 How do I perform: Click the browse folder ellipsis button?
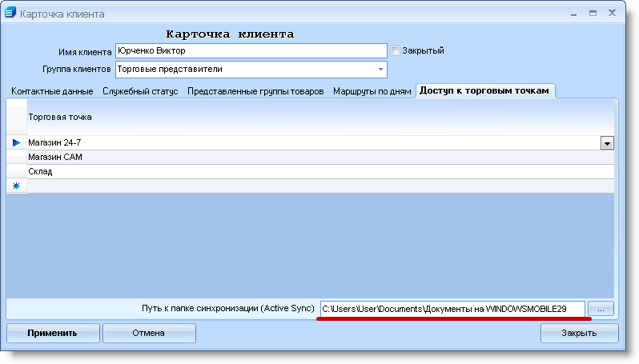click(x=600, y=307)
